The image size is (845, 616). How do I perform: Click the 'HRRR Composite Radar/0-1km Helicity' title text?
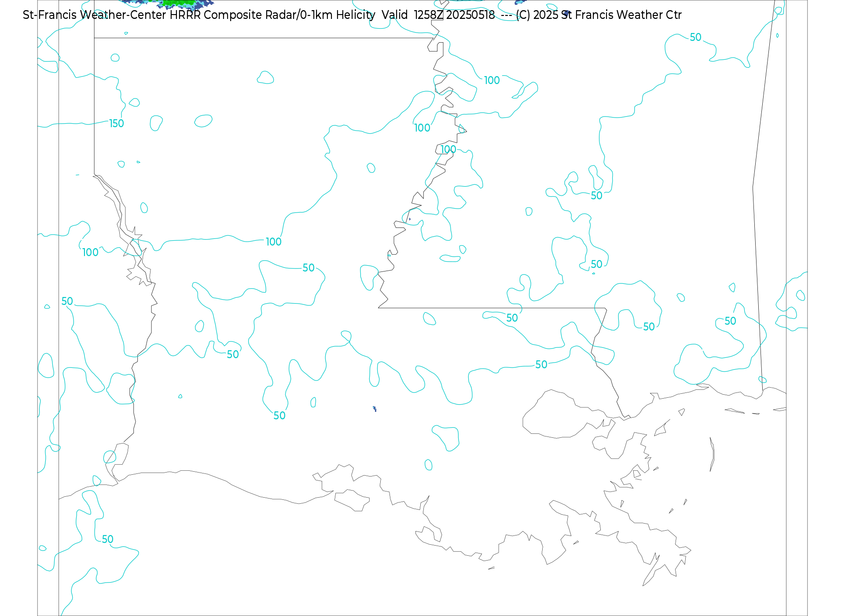click(x=272, y=15)
